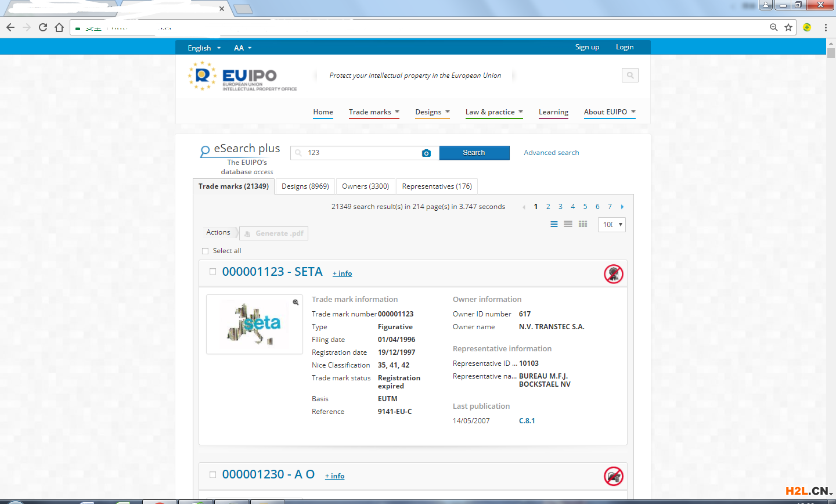
Task: Expand the Law & practice menu
Action: click(494, 112)
